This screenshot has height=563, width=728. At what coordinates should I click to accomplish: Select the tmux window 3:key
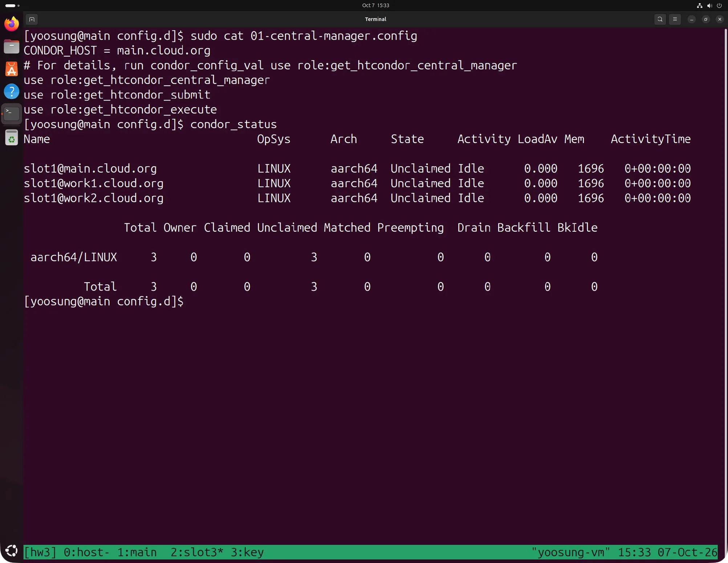pyautogui.click(x=247, y=552)
